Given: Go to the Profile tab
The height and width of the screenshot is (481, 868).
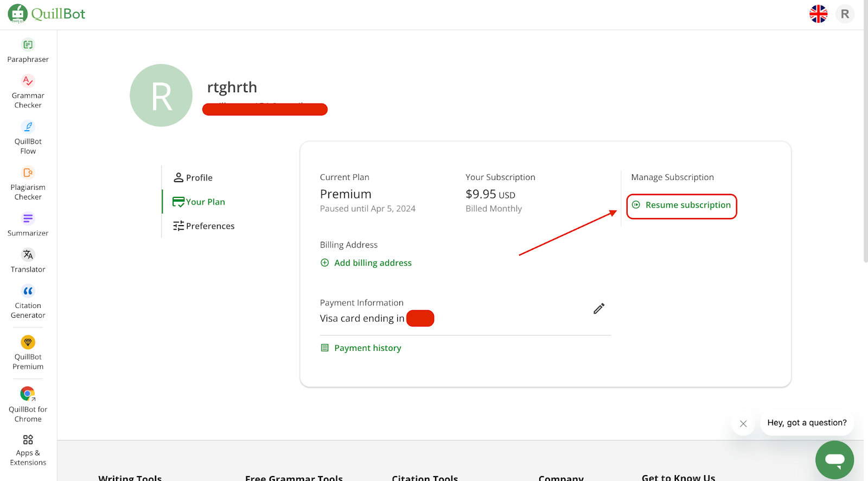Looking at the screenshot, I should [x=193, y=178].
